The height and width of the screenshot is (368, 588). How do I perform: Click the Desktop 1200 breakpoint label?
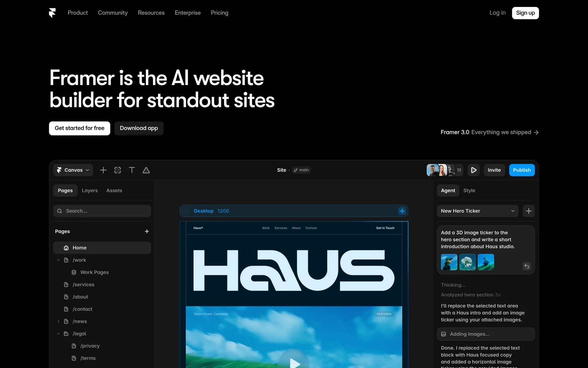click(x=211, y=211)
